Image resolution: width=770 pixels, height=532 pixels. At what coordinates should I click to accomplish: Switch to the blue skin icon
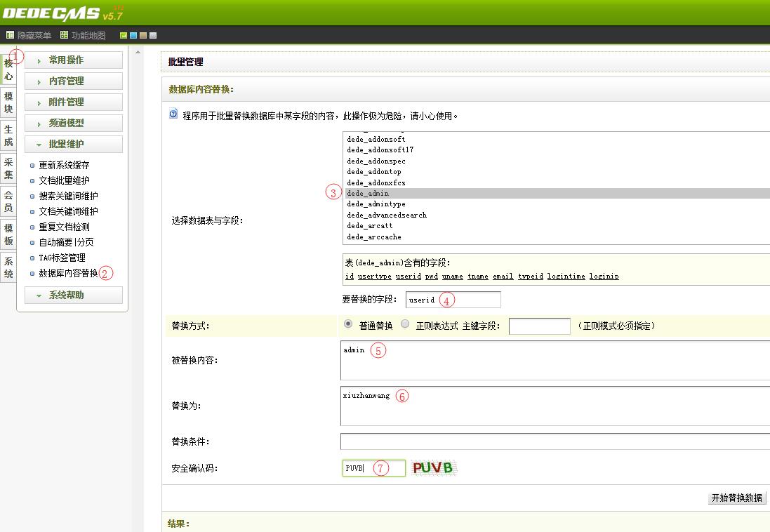point(133,35)
